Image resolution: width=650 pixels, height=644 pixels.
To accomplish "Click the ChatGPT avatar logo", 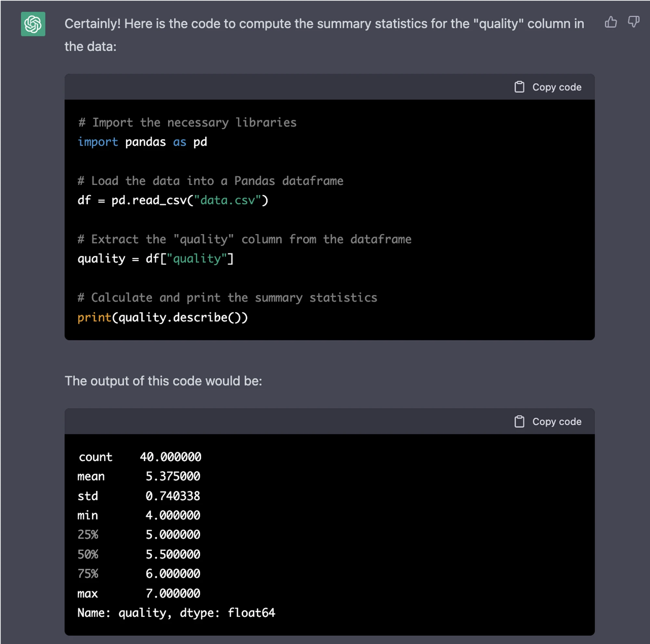I will coord(33,24).
